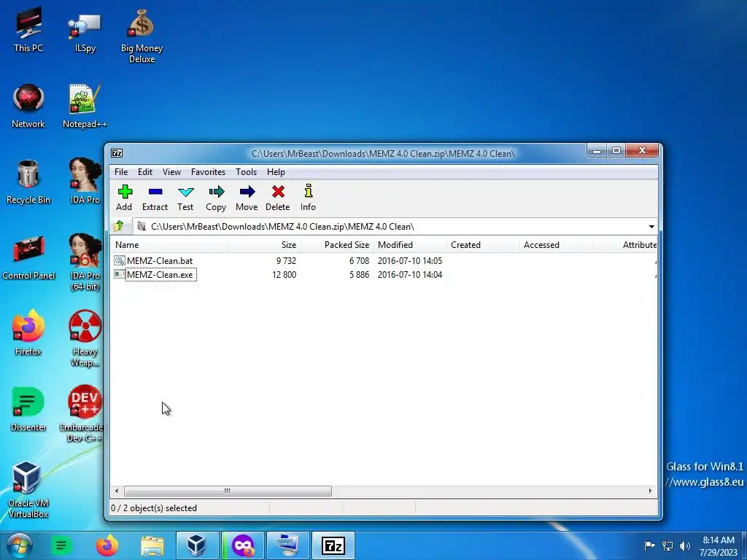Select IDA Pro (64-bit) desktop shortcut
The image size is (747, 560).
click(x=85, y=262)
